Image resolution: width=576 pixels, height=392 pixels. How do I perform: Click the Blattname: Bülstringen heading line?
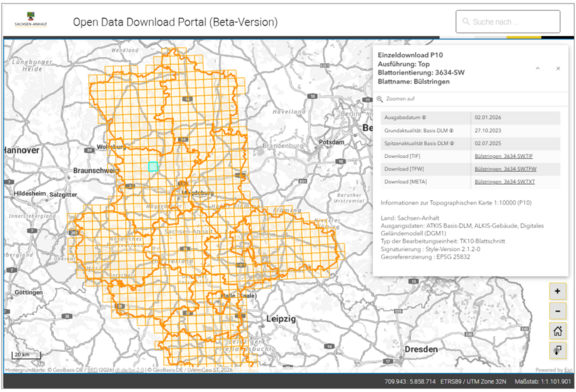[x=414, y=82]
